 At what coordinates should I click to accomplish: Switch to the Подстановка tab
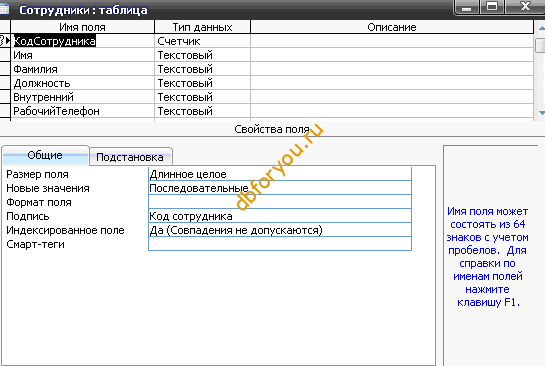click(130, 157)
